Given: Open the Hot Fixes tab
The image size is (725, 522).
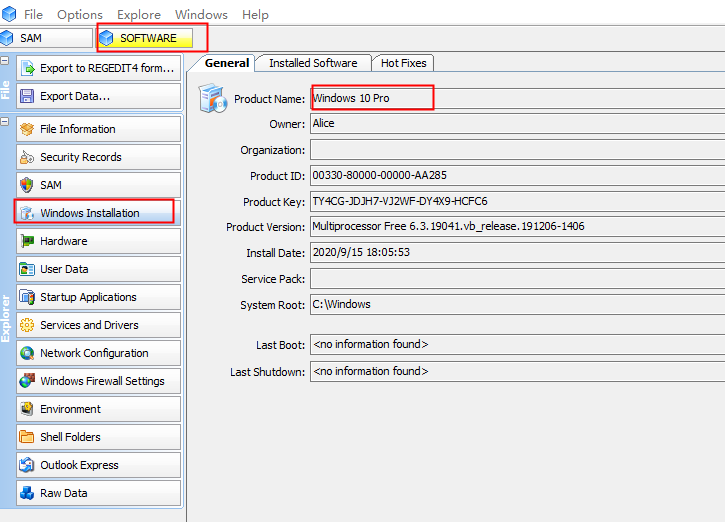Looking at the screenshot, I should coord(404,63).
